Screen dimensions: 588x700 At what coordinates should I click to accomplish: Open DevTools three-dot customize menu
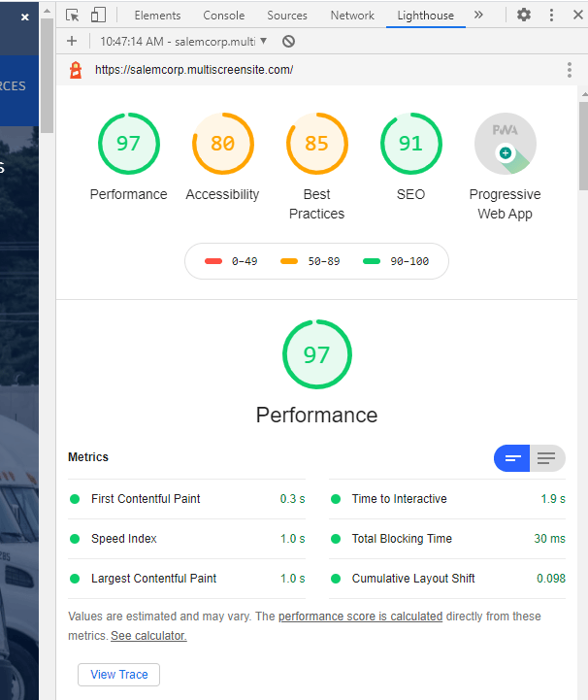click(x=551, y=16)
